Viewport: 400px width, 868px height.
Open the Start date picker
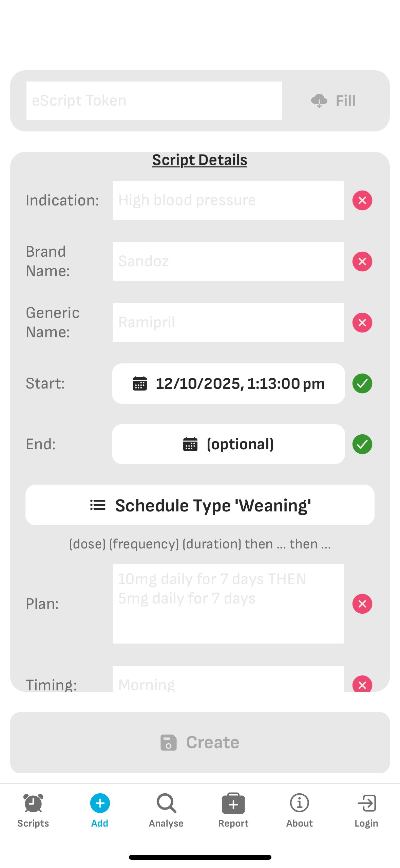pos(228,383)
